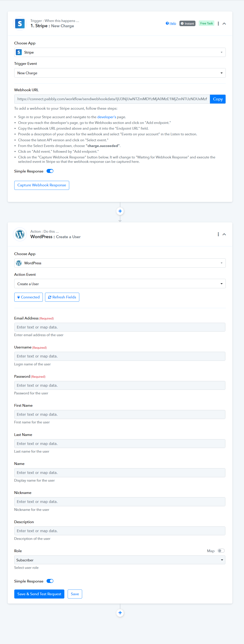Focus the Username field
The width and height of the screenshot is (244, 644).
coord(120,356)
